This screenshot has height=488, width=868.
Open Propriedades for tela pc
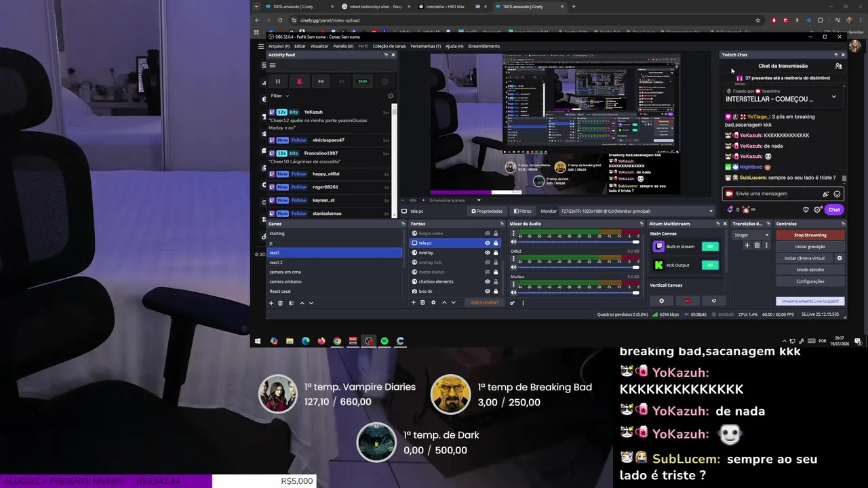tap(487, 211)
